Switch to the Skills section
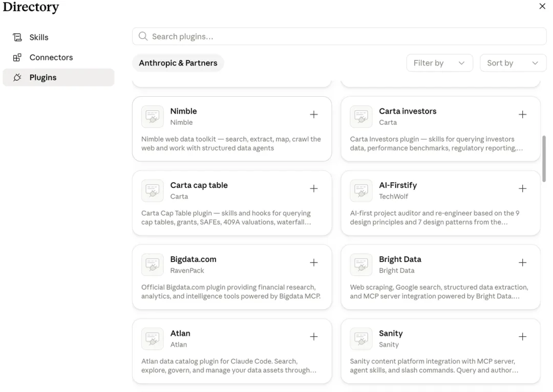Image resolution: width=553 pixels, height=392 pixels. point(58,37)
